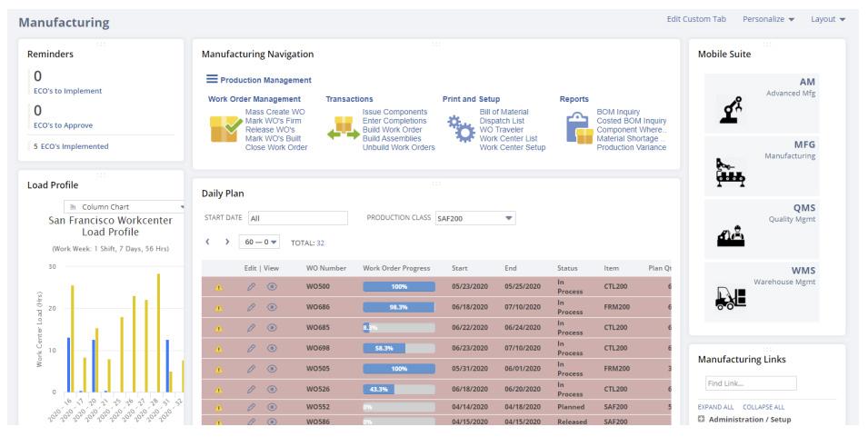
Task: Open the WMS Warehouse Mgmt forklift tile
Action: (x=761, y=292)
